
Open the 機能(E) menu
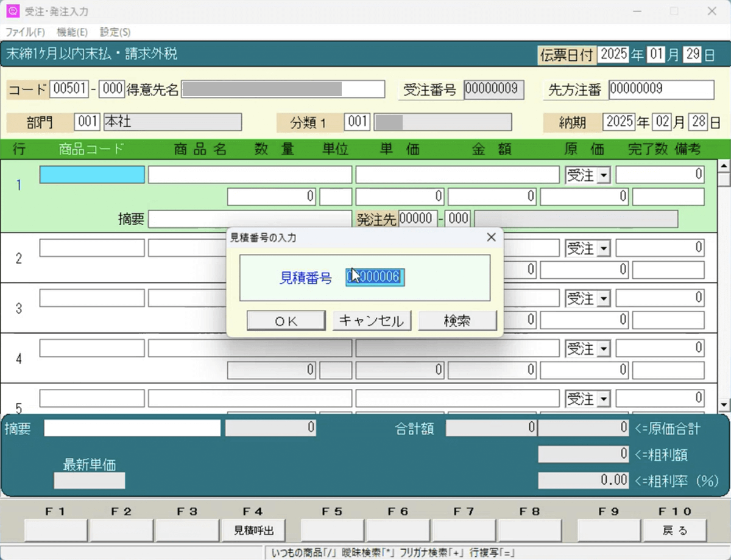72,32
